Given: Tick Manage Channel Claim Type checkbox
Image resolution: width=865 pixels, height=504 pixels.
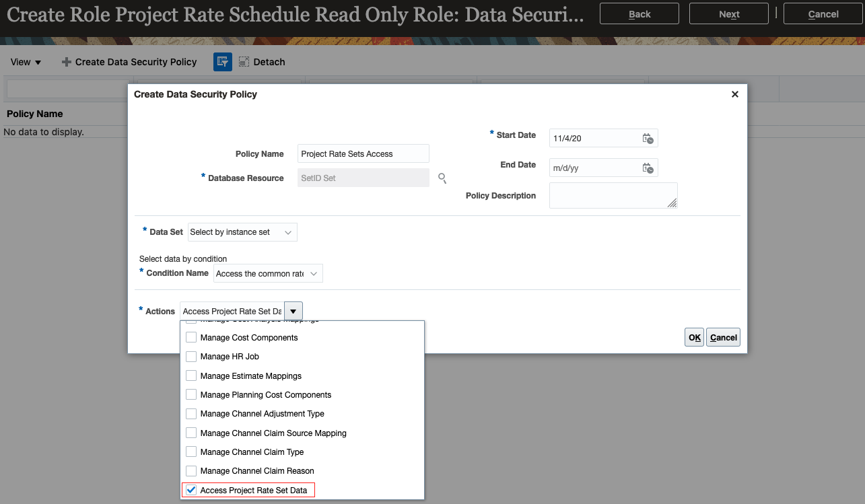Looking at the screenshot, I should point(191,452).
